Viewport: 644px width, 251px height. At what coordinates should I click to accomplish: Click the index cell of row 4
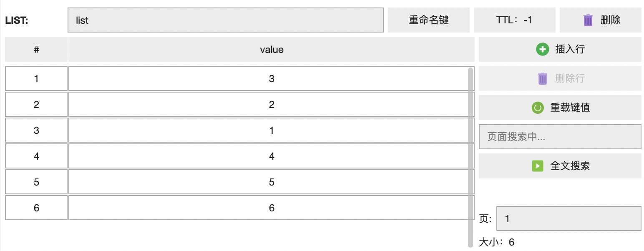point(36,156)
